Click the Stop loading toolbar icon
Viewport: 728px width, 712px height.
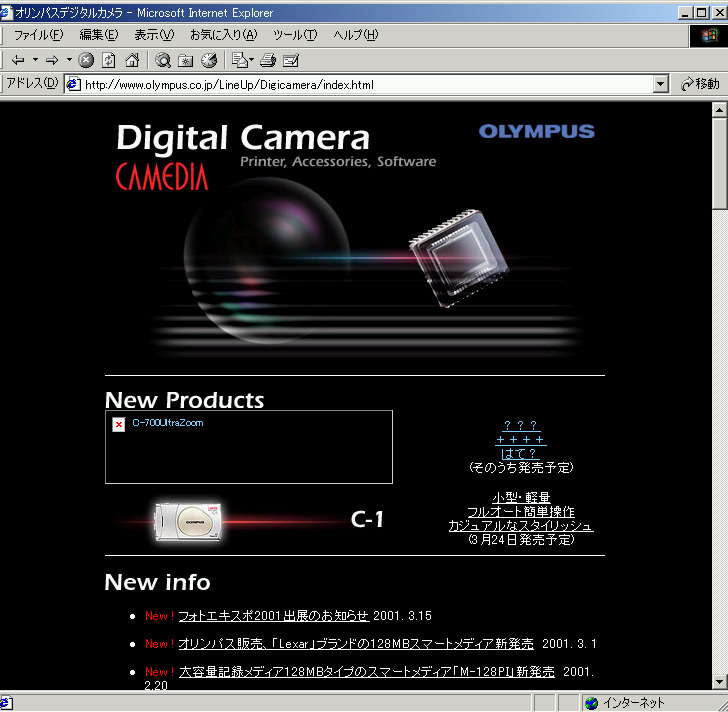tap(86, 60)
